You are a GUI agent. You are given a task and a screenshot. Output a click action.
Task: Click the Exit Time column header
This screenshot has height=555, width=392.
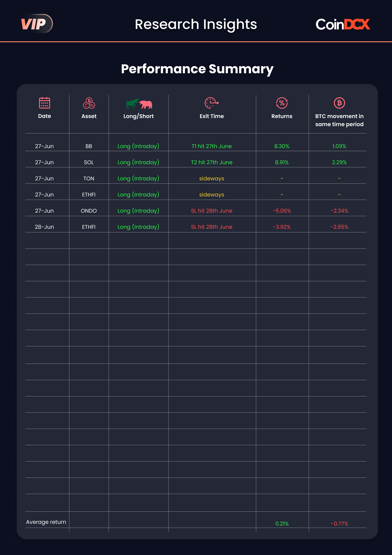coord(212,116)
